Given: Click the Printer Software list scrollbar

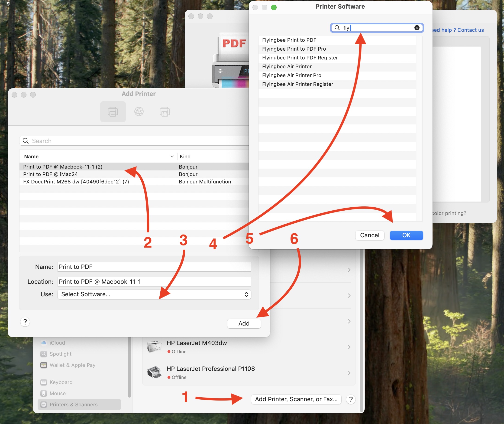Looking at the screenshot, I should point(420,129).
